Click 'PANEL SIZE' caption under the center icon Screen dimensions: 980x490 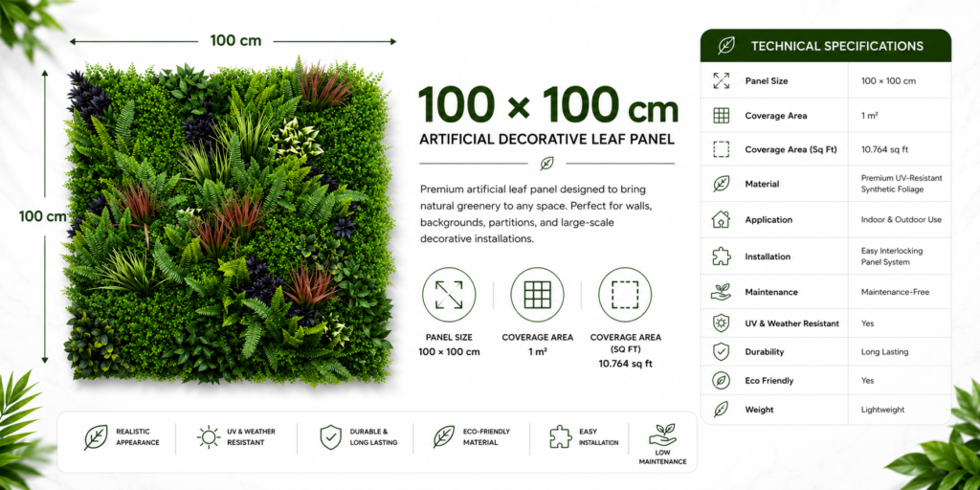(449, 337)
